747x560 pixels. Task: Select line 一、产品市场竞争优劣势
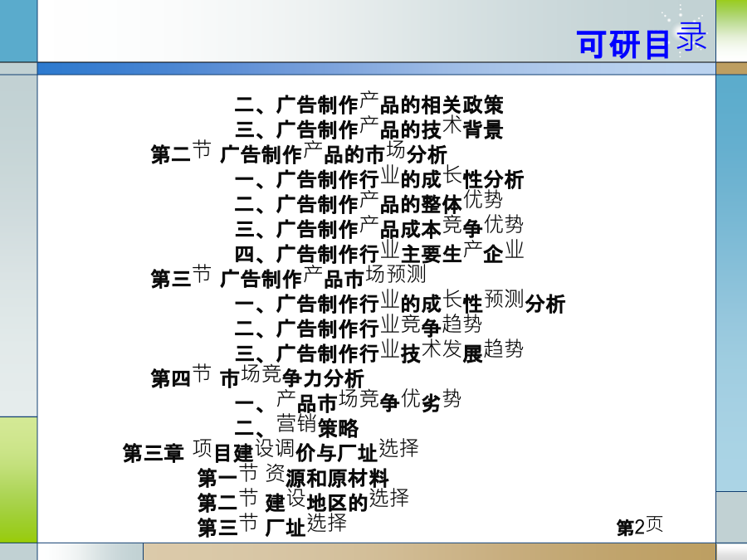pyautogui.click(x=349, y=402)
